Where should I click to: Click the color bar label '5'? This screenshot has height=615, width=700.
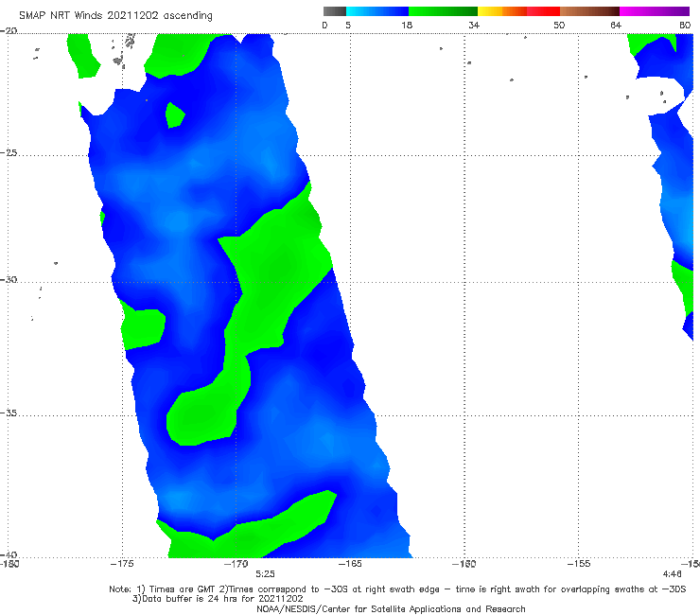click(348, 25)
